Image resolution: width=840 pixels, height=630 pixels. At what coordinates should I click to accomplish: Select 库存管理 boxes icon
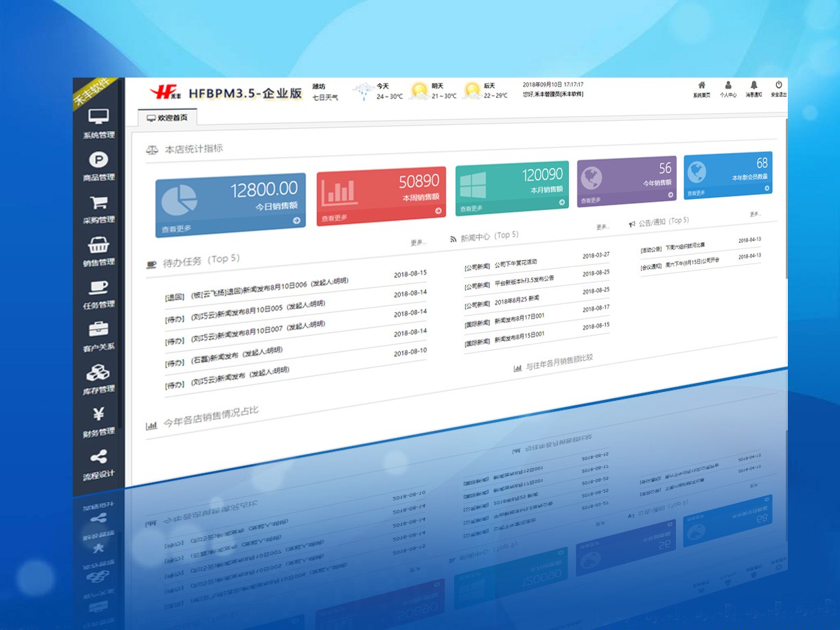click(99, 373)
